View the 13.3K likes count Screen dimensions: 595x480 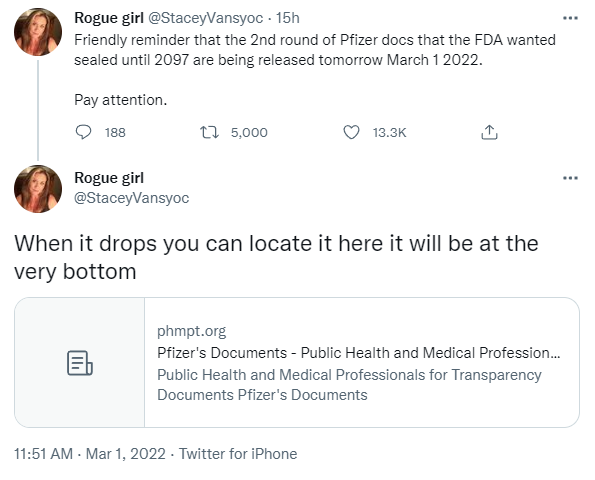pos(389,133)
